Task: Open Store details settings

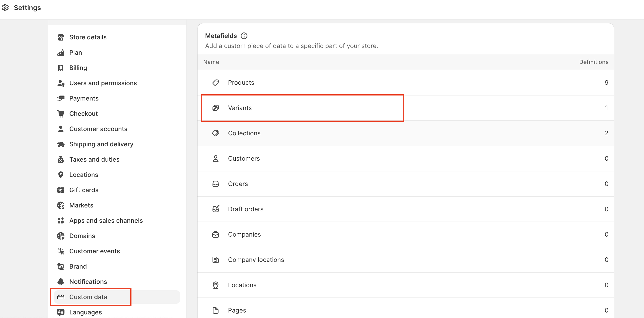Action: coord(88,37)
